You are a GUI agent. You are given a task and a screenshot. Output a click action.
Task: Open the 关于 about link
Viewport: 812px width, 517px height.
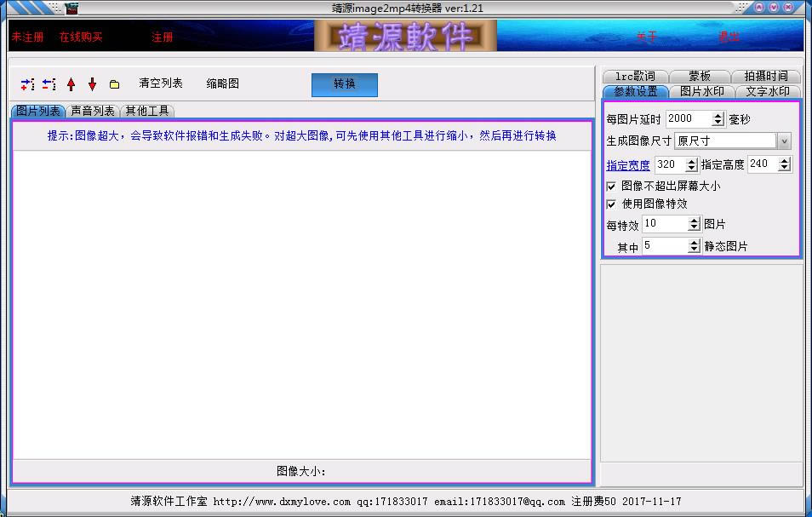(646, 37)
